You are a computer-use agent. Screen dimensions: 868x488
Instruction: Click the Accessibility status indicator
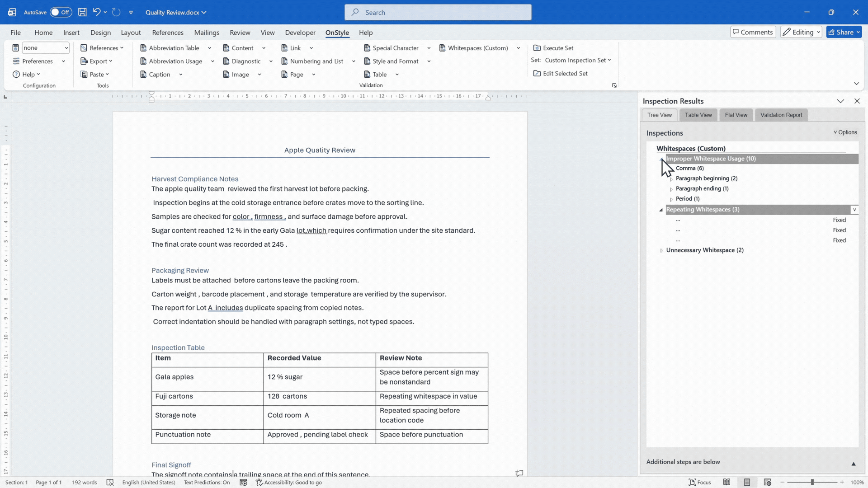coord(289,482)
